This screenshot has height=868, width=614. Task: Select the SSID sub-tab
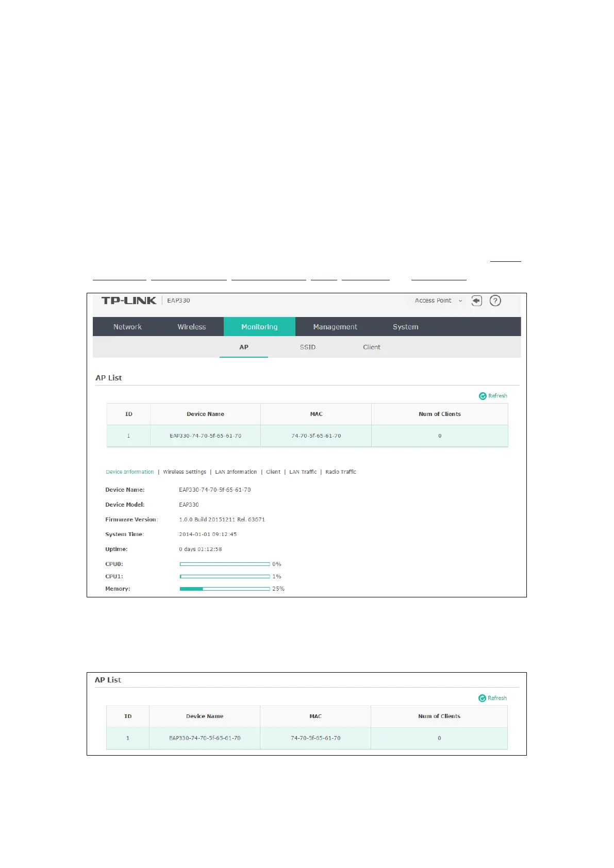(x=308, y=347)
